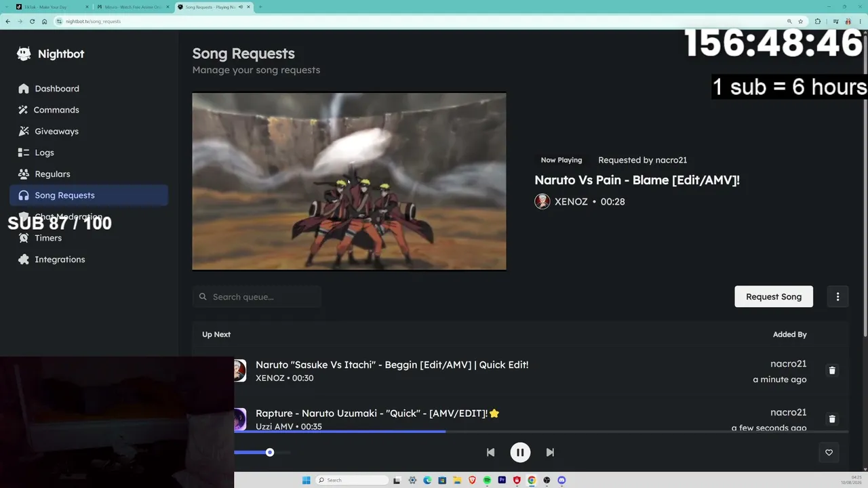Image resolution: width=868 pixels, height=488 pixels.
Task: Open the Regulars page
Action: click(89, 174)
